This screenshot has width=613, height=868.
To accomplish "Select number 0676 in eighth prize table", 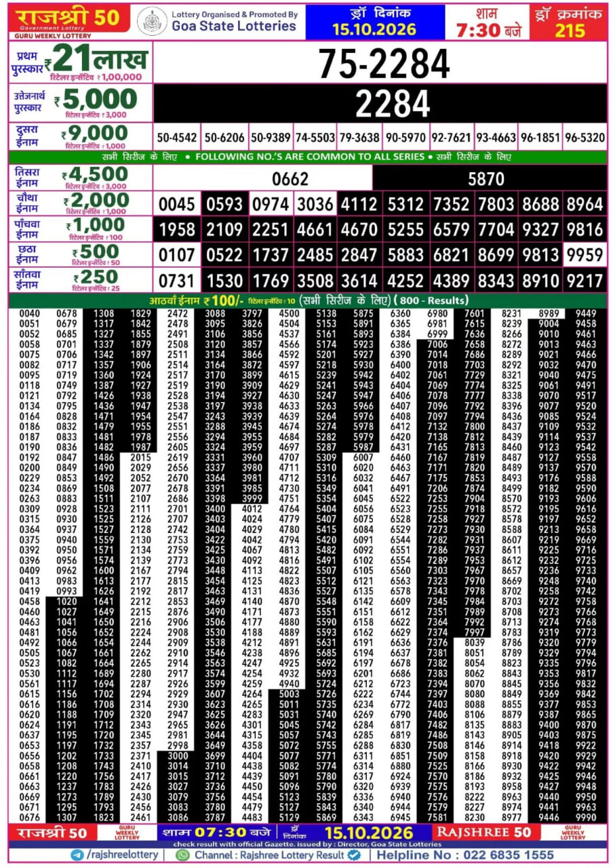I will pyautogui.click(x=29, y=816).
